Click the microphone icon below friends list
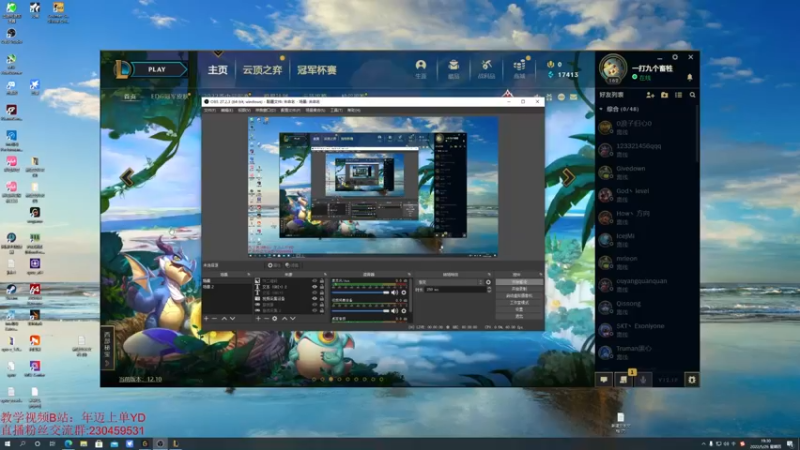 pos(643,380)
